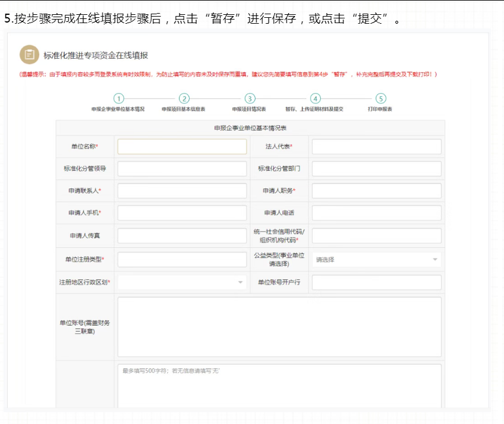This screenshot has height=424, width=504.
Task: Expand the 注册地区行政区划 dropdown
Action: point(181,282)
